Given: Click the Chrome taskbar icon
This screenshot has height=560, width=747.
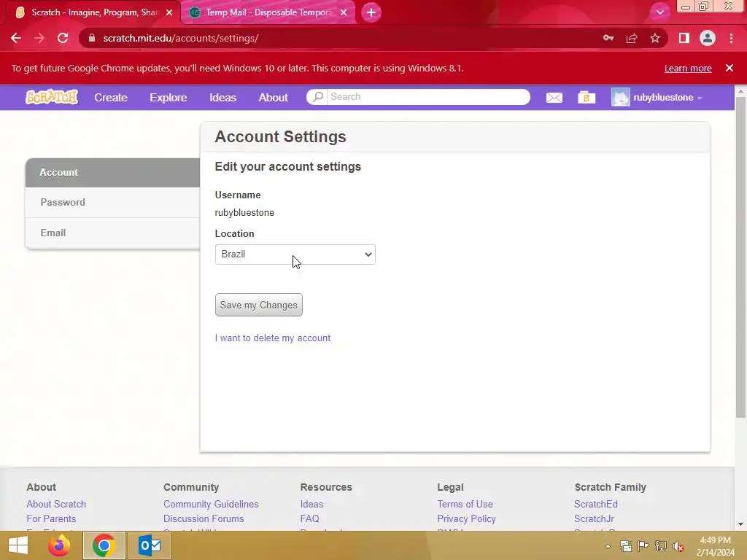Looking at the screenshot, I should tap(104, 545).
